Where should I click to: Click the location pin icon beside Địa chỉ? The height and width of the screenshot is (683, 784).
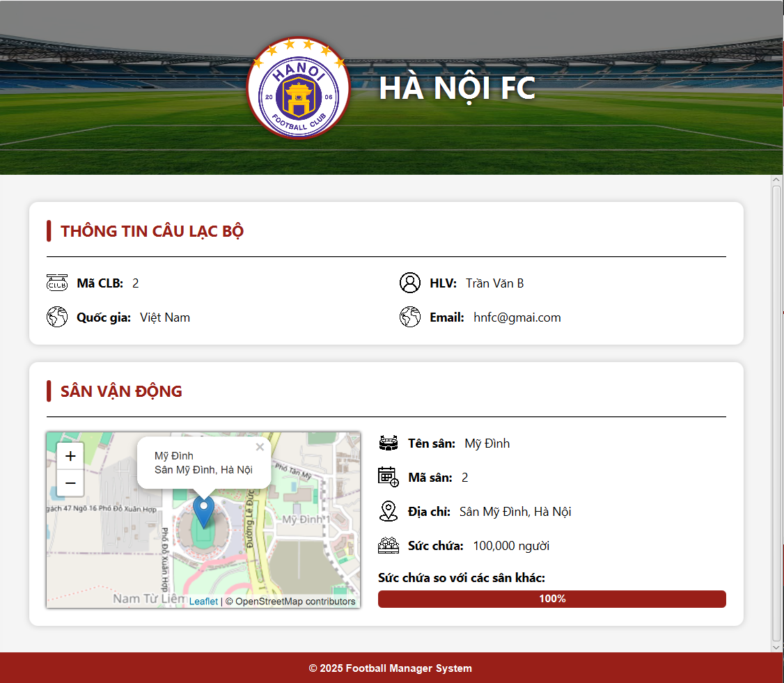tap(389, 512)
